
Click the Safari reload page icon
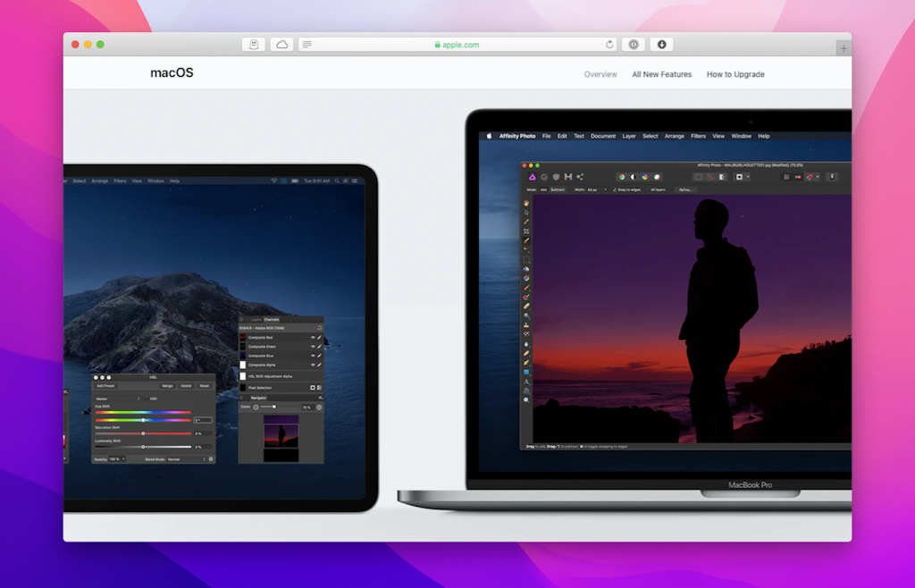pos(609,45)
